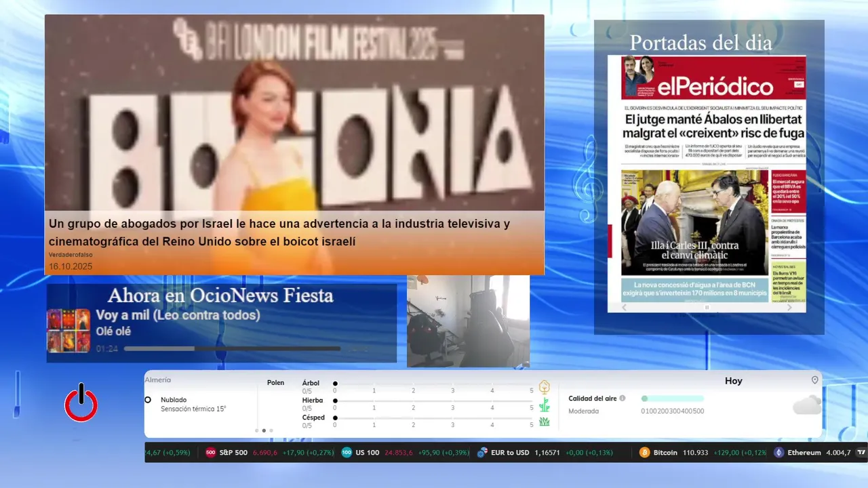This screenshot has height=488, width=868.
Task: Select the third weather widget page dot
Action: click(271, 430)
